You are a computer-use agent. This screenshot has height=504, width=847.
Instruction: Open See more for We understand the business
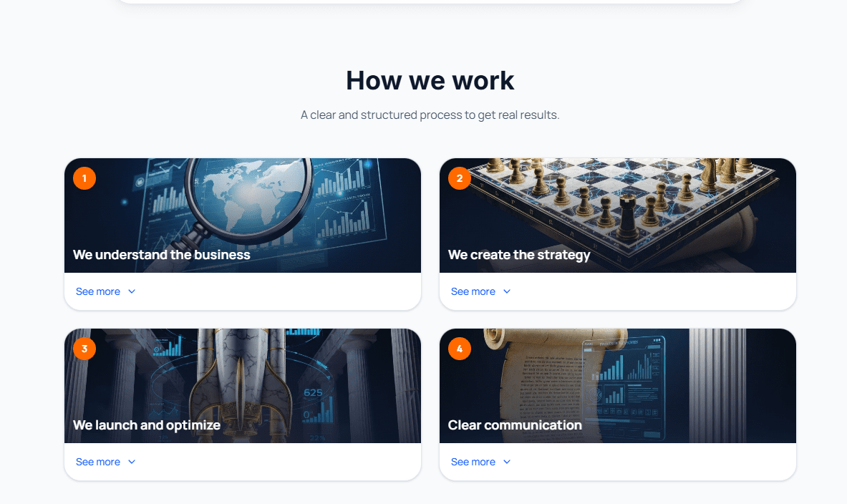[98, 291]
